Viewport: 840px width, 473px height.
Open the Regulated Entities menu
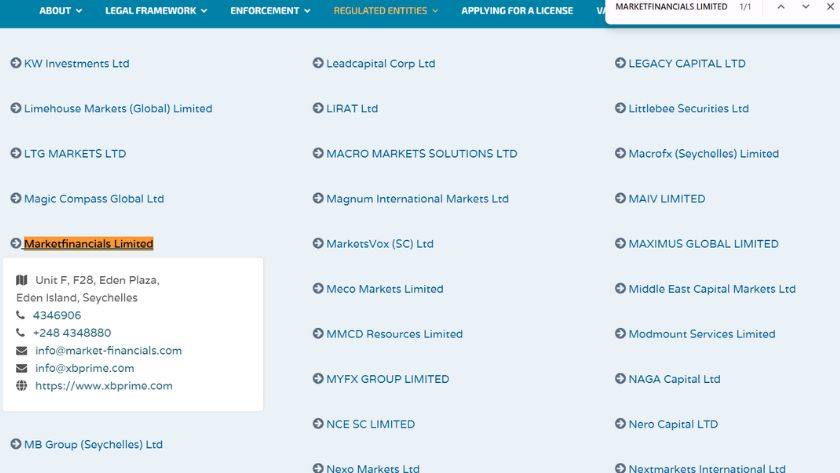tap(386, 11)
